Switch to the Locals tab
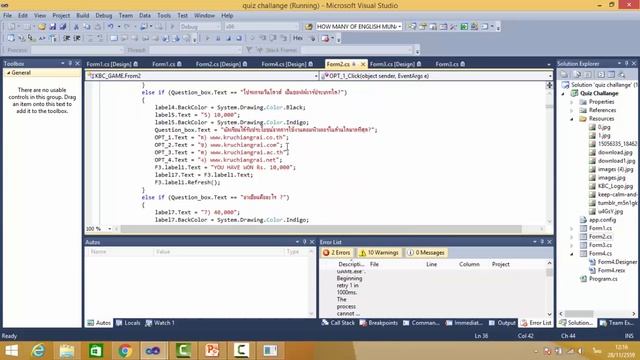The height and width of the screenshot is (360, 640). 128,323
